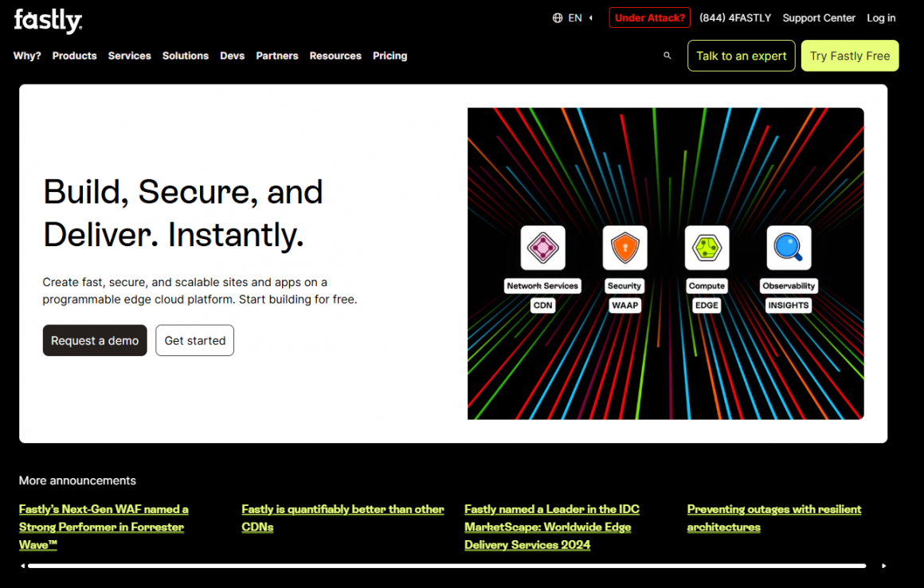Select the Network Services CDN icon
This screenshot has height=588, width=924.
(542, 248)
